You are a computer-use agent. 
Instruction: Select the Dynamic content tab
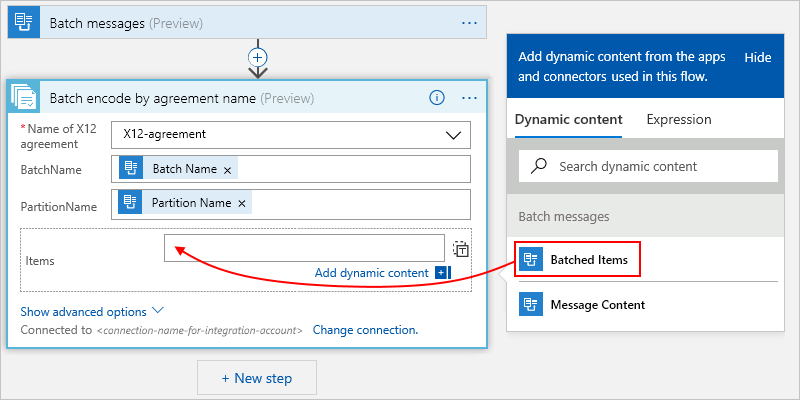point(568,119)
